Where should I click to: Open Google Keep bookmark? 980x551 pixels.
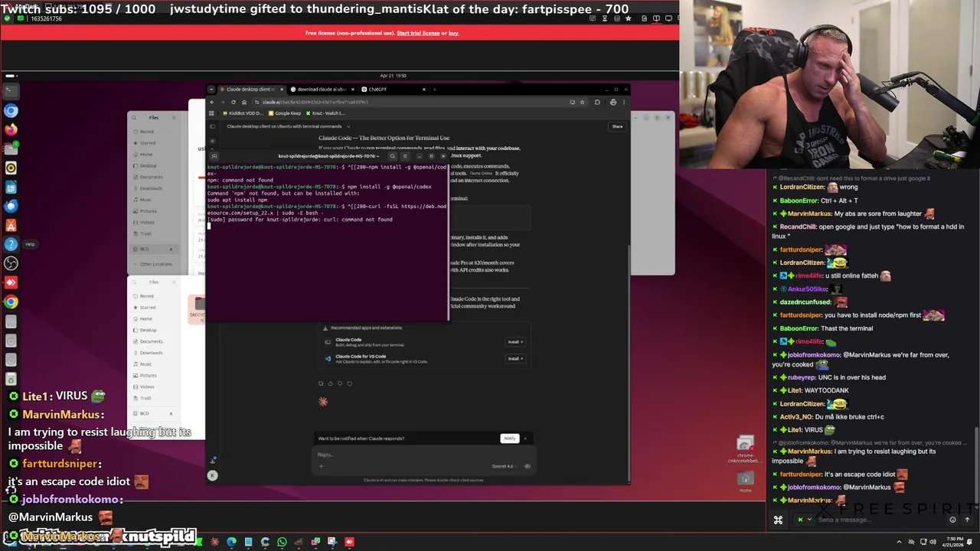285,113
